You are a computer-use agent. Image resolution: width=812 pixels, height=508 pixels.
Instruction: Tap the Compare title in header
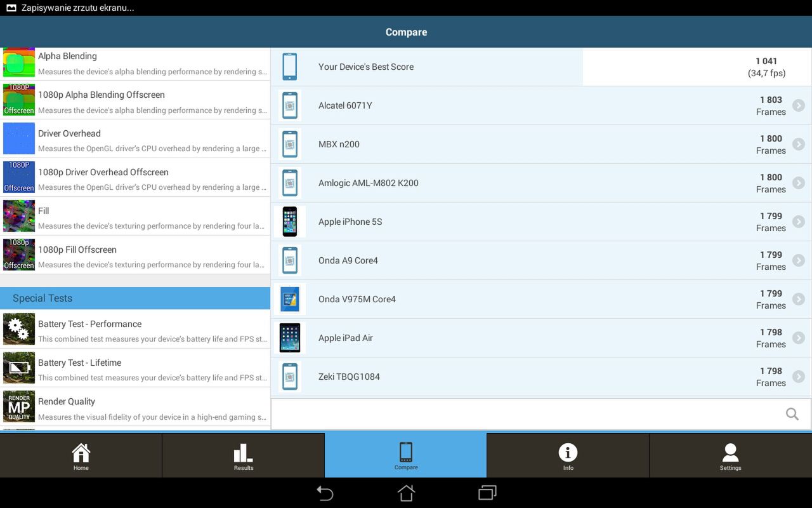click(406, 32)
